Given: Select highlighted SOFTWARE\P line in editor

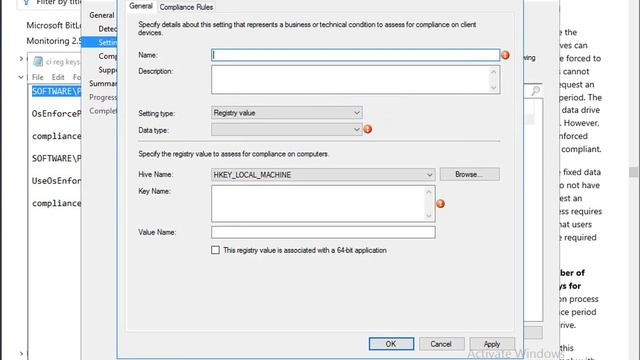Looking at the screenshot, I should (57, 91).
